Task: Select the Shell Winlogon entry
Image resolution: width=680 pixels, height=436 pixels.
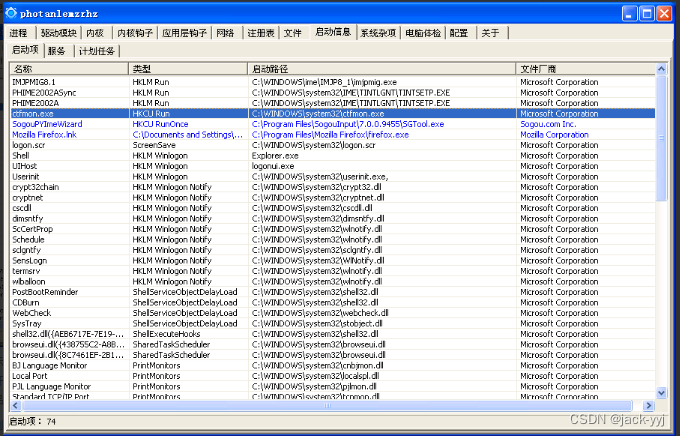Action: point(333,155)
